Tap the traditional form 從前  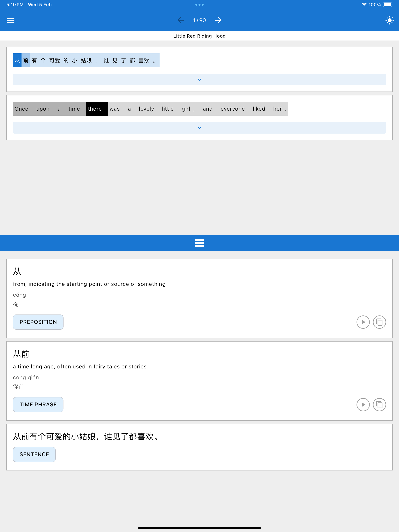pos(18,387)
